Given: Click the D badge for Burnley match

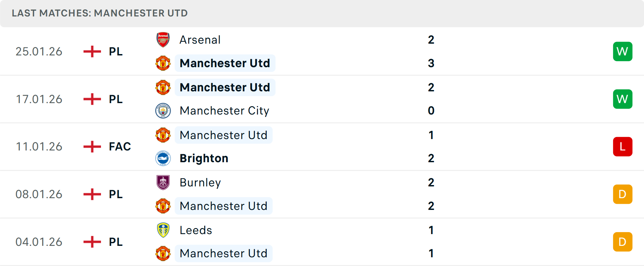Looking at the screenshot, I should [622, 194].
